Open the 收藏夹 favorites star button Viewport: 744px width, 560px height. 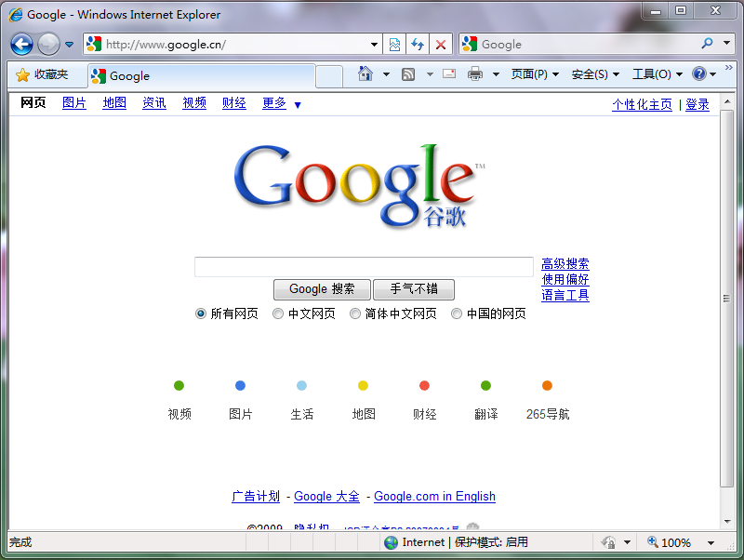(42, 75)
